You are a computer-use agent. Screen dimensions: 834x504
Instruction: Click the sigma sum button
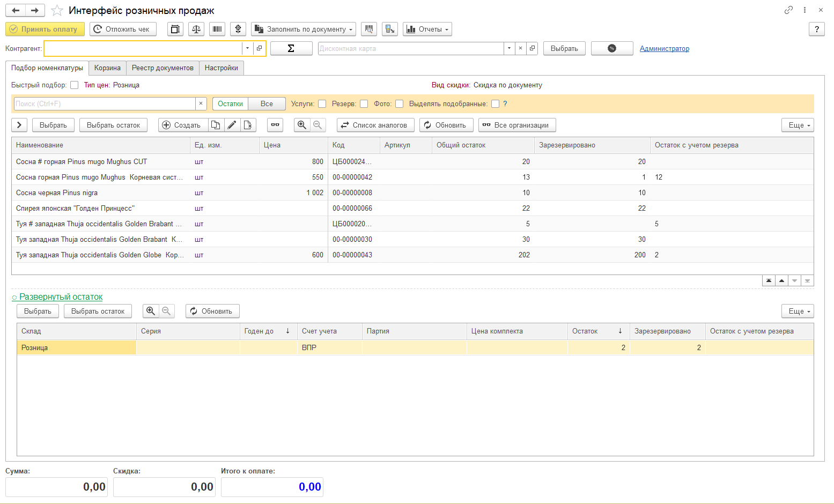pyautogui.click(x=291, y=48)
